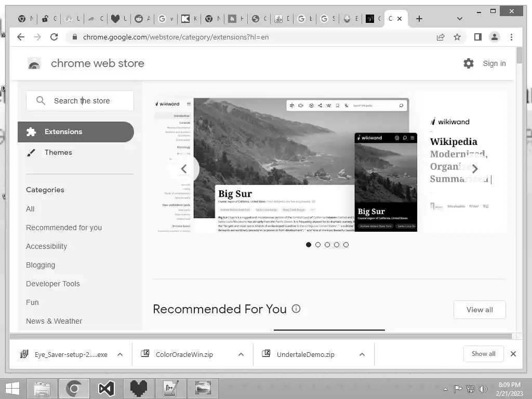The height and width of the screenshot is (399, 532).
Task: View site information via padlock icon
Action: click(x=75, y=37)
